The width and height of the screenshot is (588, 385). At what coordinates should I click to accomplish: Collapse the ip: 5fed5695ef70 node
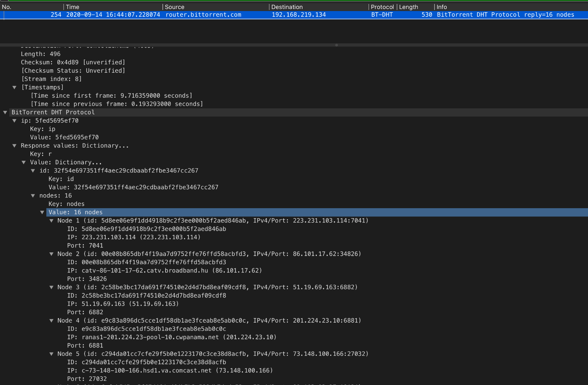[14, 121]
